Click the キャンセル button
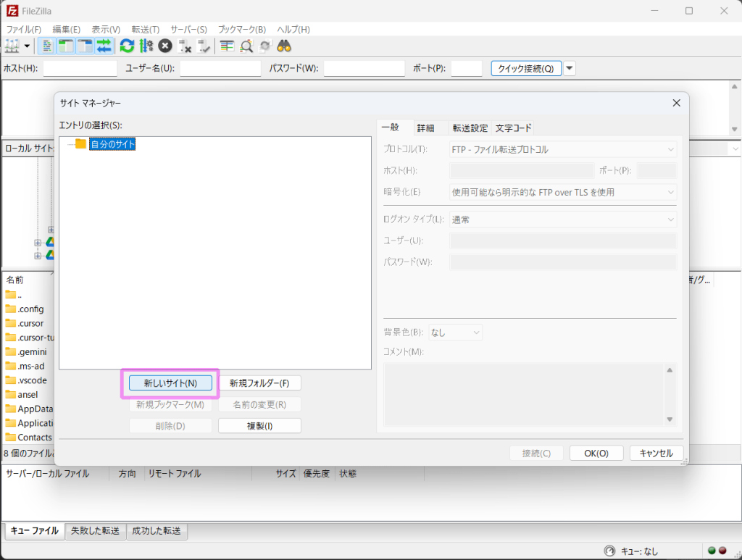 pyautogui.click(x=656, y=453)
